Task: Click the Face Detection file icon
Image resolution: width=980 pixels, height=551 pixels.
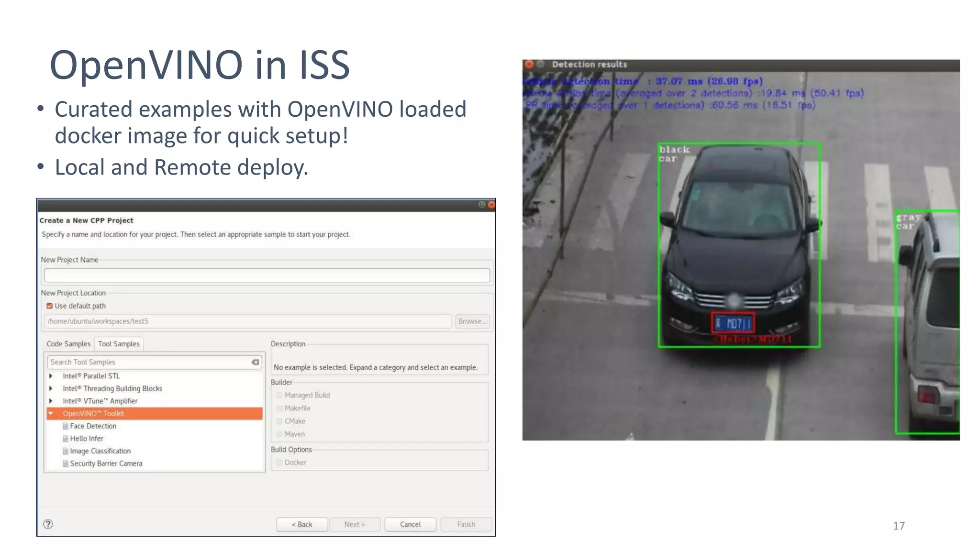Action: tap(66, 426)
